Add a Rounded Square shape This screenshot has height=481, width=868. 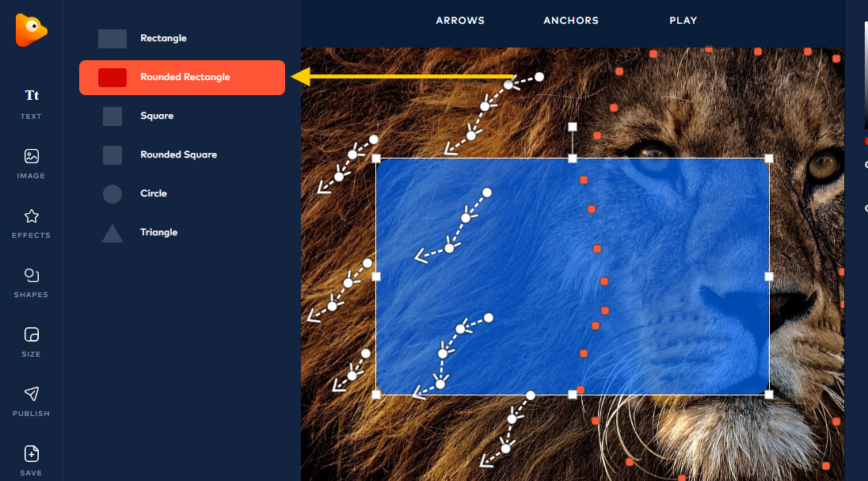click(x=182, y=155)
